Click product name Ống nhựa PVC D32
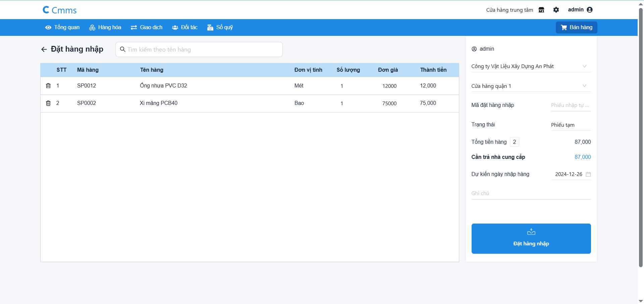Viewport: 644px width, 304px height. (x=163, y=86)
